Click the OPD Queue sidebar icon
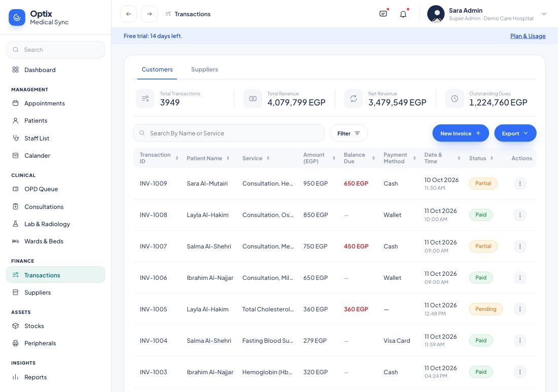The height and width of the screenshot is (392, 558). [15, 189]
